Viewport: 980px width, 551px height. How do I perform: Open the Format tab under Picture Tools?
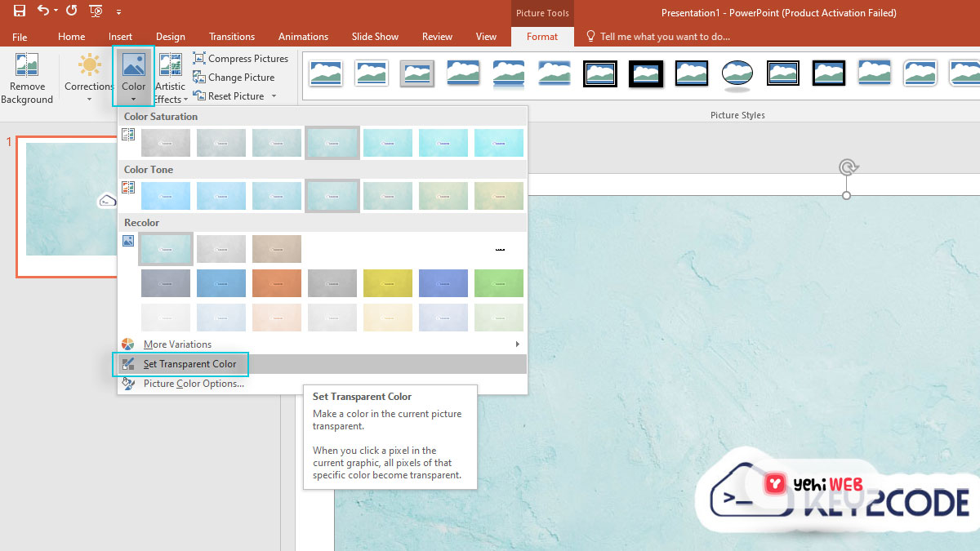point(541,37)
